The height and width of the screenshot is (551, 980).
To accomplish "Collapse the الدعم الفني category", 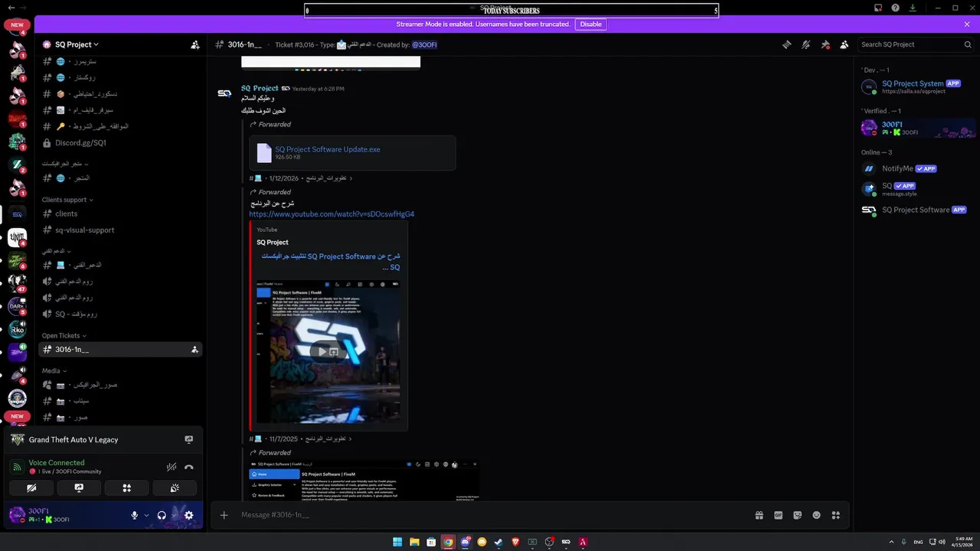I will (x=56, y=251).
